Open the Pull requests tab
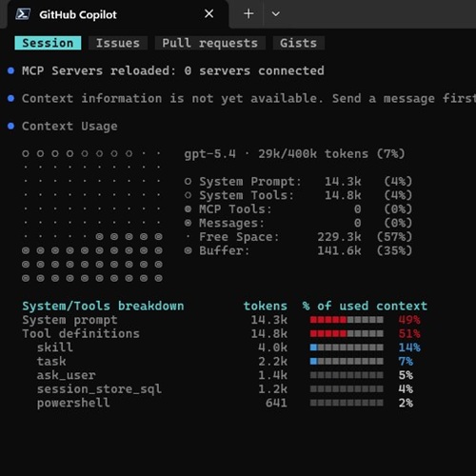This screenshot has width=476, height=476. pyautogui.click(x=209, y=43)
